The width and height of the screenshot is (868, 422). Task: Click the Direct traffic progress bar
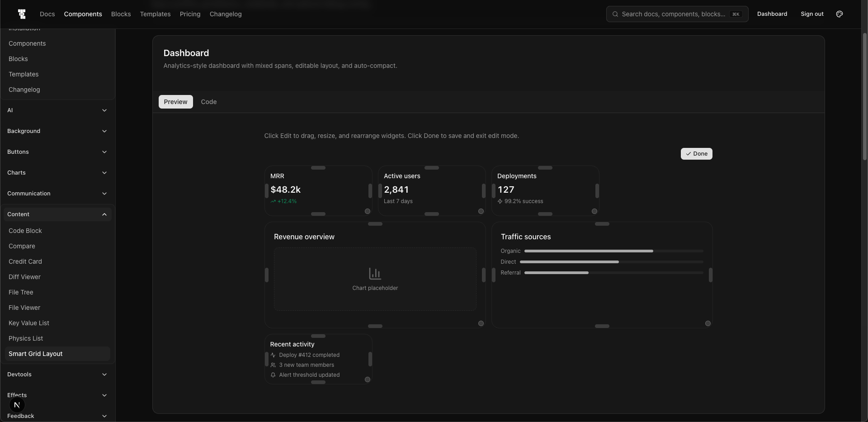point(612,262)
